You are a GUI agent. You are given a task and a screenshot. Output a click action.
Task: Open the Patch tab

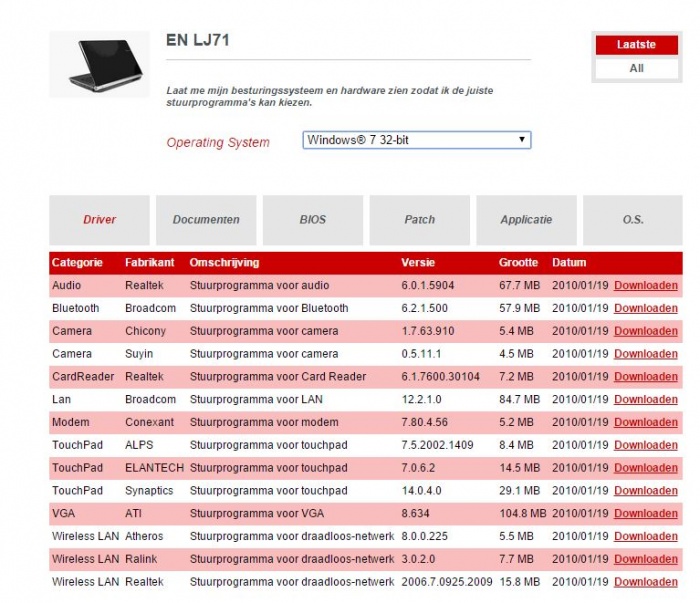pyautogui.click(x=419, y=220)
